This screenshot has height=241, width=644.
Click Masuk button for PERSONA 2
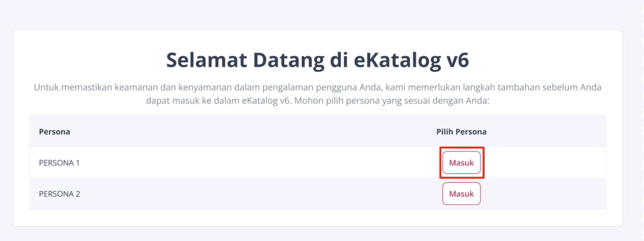click(x=461, y=194)
